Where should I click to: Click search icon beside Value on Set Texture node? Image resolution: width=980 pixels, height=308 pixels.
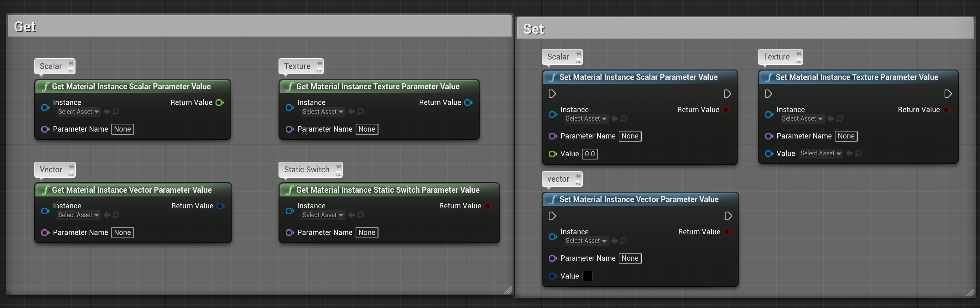[859, 153]
